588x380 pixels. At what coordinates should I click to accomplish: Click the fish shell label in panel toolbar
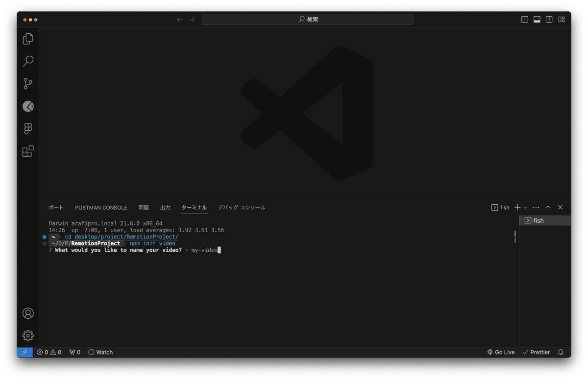tap(500, 208)
